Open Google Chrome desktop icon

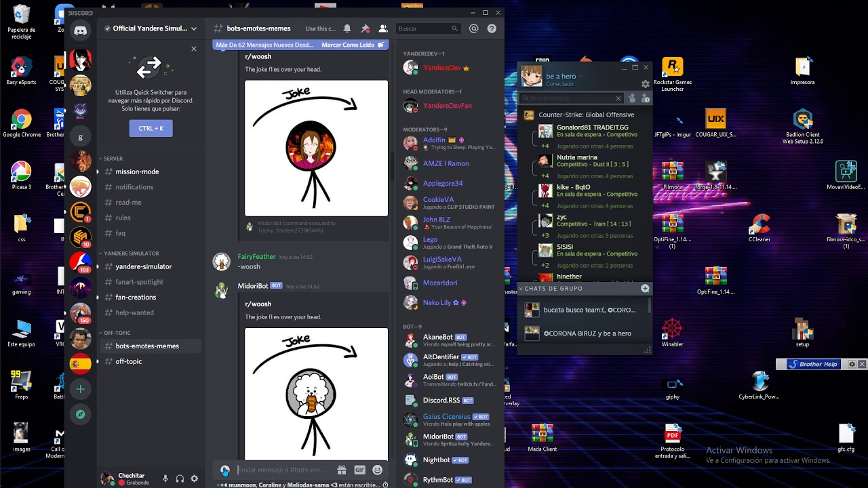point(21,123)
